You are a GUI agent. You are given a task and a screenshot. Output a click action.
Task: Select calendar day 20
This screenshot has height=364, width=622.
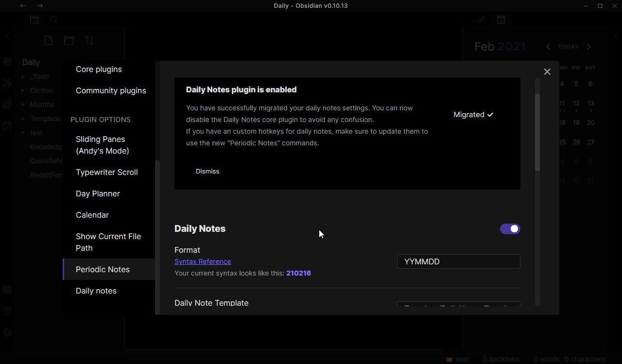pos(590,122)
